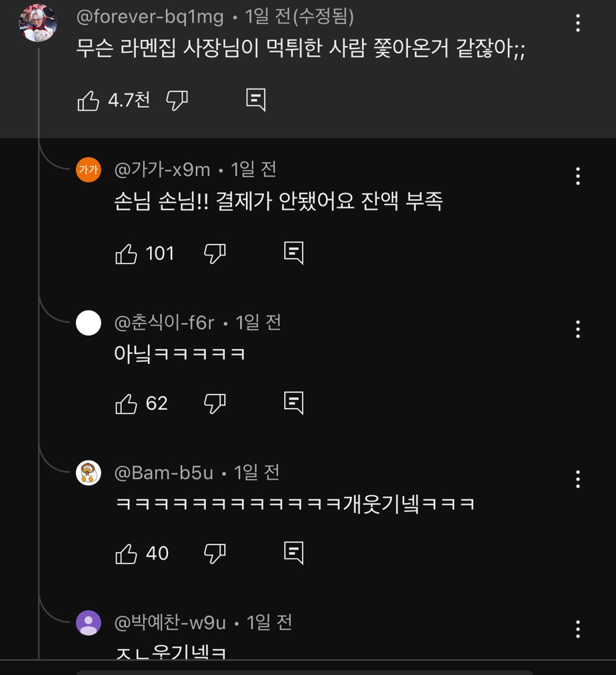Reply to @춘식이-f6r's comment
This screenshot has height=675, width=616.
(293, 402)
